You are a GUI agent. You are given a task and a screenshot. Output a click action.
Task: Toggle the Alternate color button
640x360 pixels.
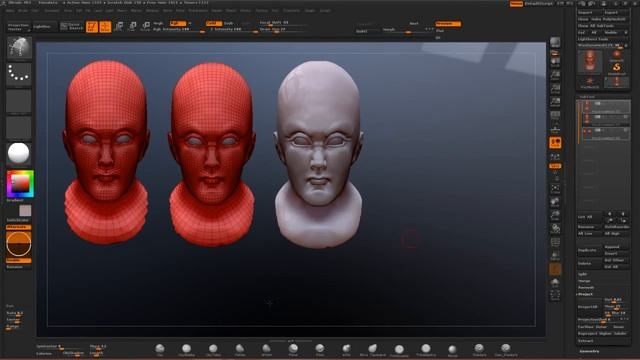18,227
